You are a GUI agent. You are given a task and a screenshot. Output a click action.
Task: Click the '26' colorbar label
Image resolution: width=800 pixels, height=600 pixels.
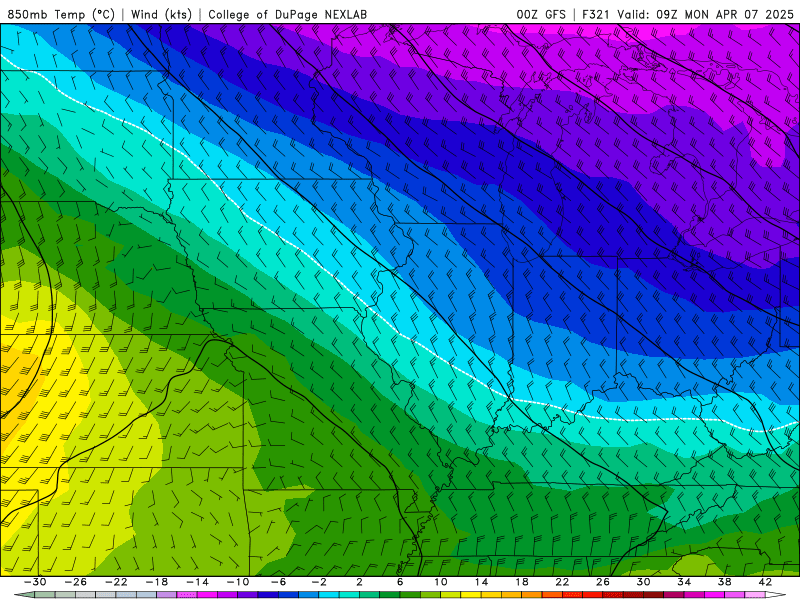(x=603, y=582)
